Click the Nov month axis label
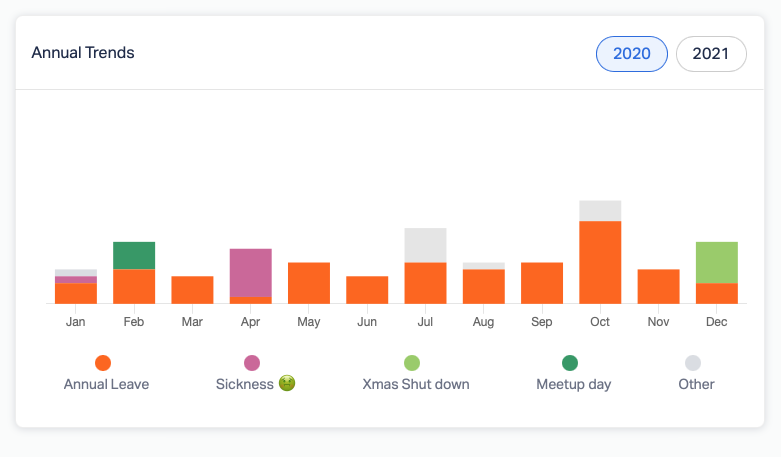Image resolution: width=781 pixels, height=457 pixels. [x=658, y=322]
